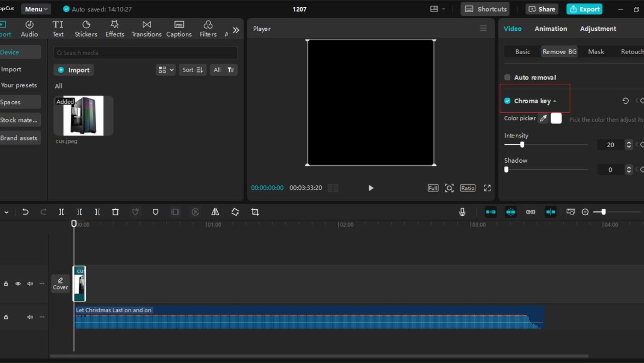
Task: Adjust the timeline zoom slider
Action: (x=603, y=212)
